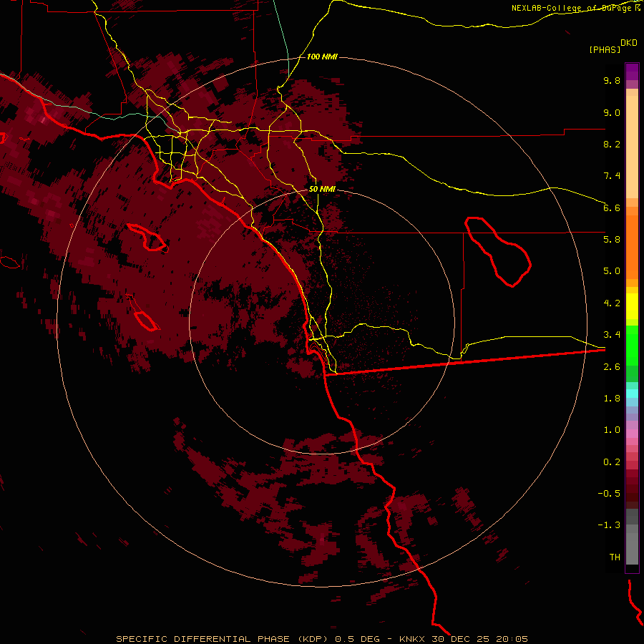Click the TH threshold legend label
The height and width of the screenshot is (644, 644).
tap(615, 557)
